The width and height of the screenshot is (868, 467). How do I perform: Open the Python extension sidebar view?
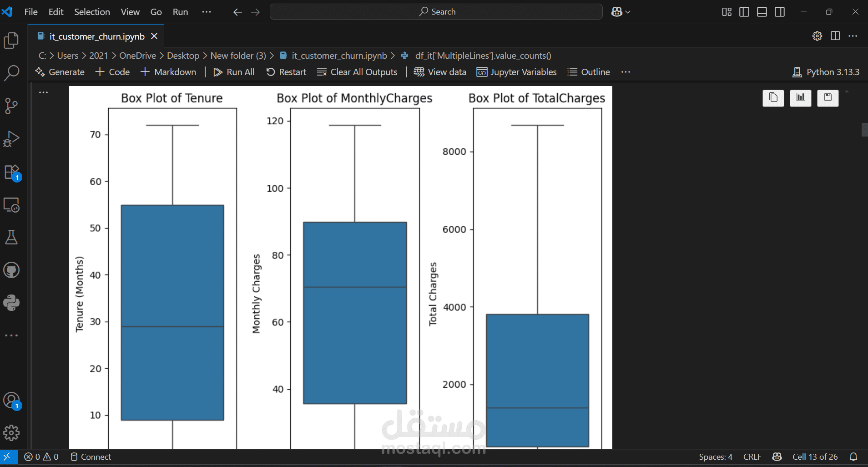click(x=11, y=303)
